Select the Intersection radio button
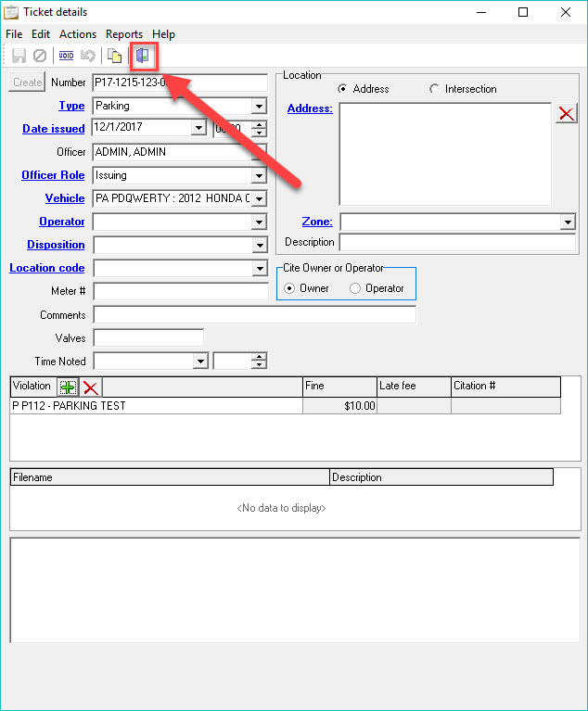This screenshot has width=588, height=711. point(435,89)
